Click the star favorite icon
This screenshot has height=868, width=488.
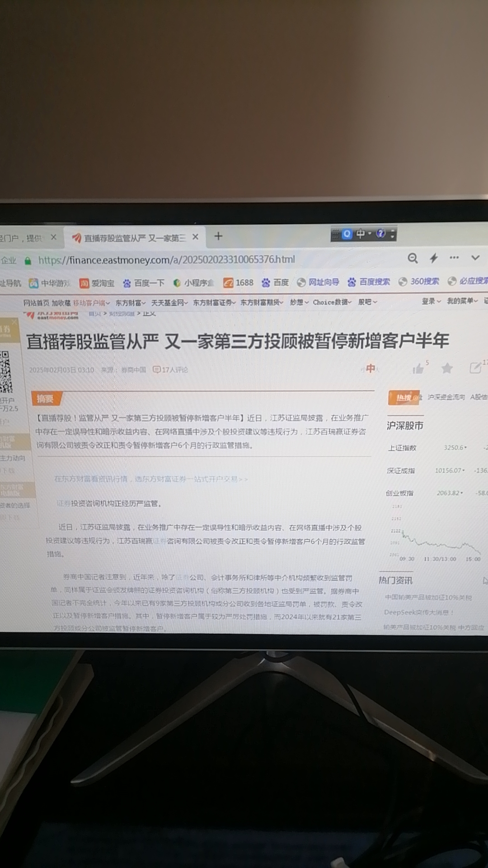(447, 368)
